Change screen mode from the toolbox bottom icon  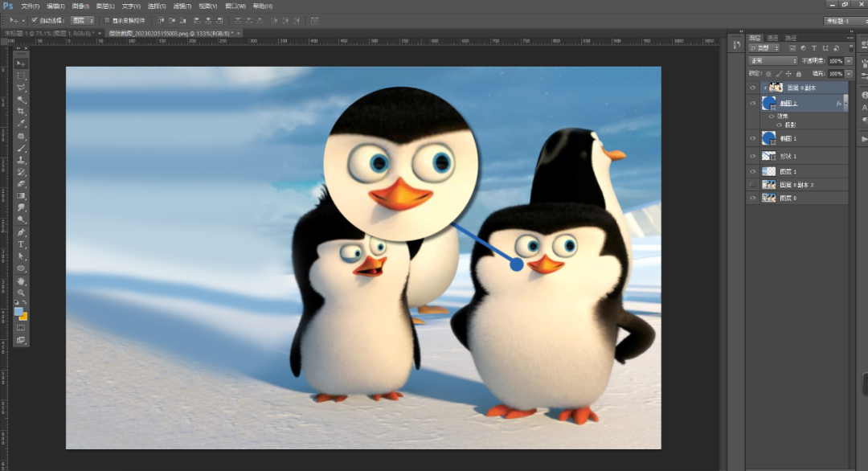click(21, 340)
